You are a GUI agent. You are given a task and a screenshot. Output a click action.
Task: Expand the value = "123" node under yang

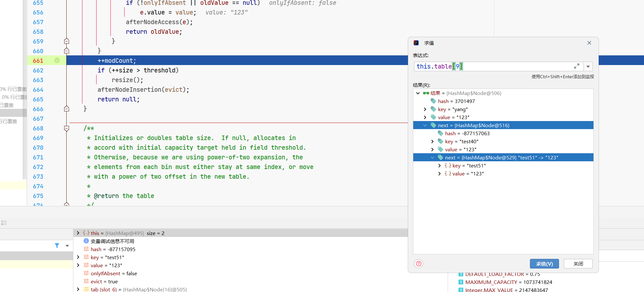coord(425,118)
